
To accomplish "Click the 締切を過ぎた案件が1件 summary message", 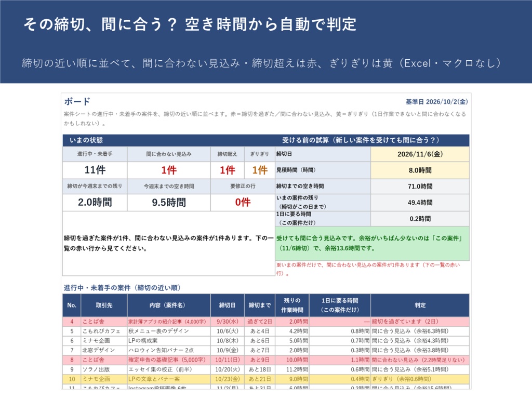I will point(169,243).
